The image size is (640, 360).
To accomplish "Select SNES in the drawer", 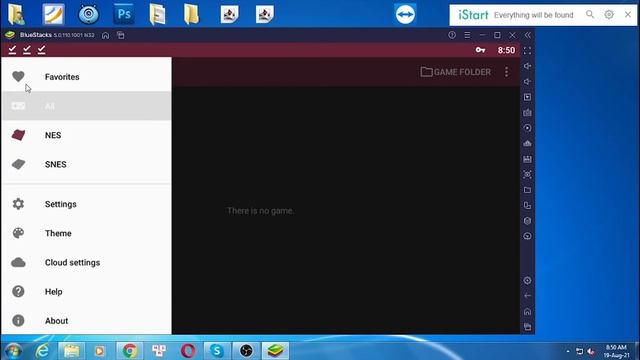I will pyautogui.click(x=86, y=164).
